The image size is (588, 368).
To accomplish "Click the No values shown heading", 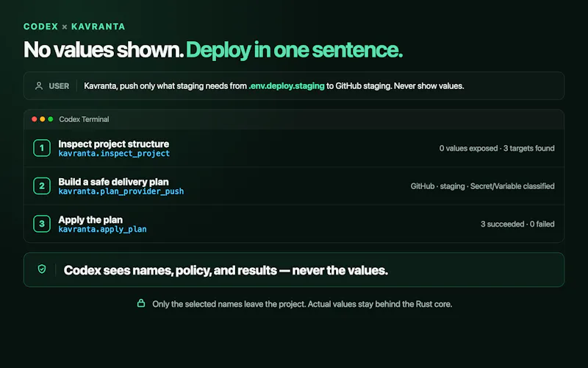I will click(x=104, y=49).
